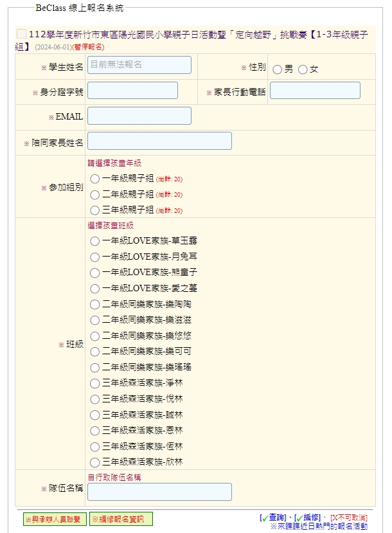Select class 三年級森活家族-欣林
392x533 pixels.
click(94, 462)
